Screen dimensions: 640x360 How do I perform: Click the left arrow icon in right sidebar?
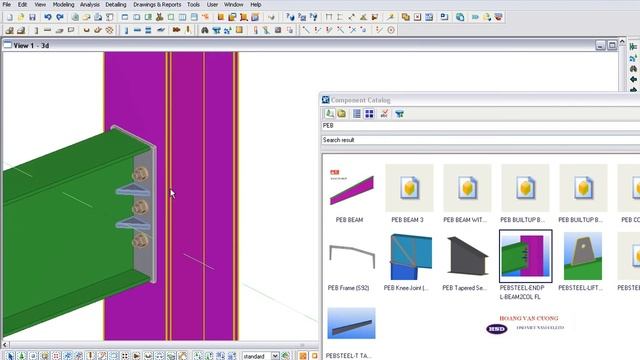click(x=633, y=79)
